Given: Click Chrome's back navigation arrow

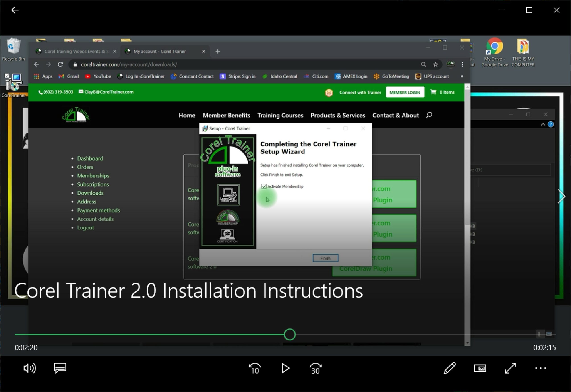Looking at the screenshot, I should tap(36, 64).
